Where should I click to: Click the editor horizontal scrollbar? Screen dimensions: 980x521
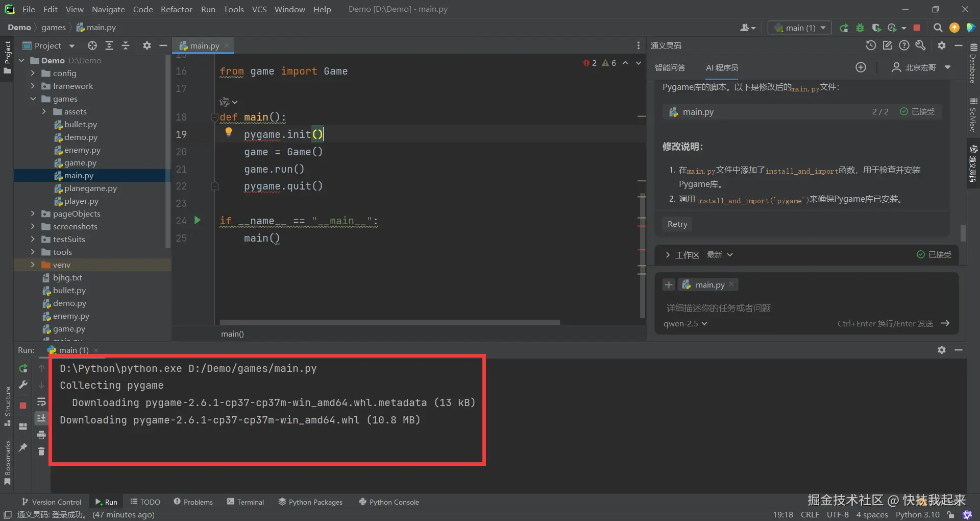click(389, 322)
